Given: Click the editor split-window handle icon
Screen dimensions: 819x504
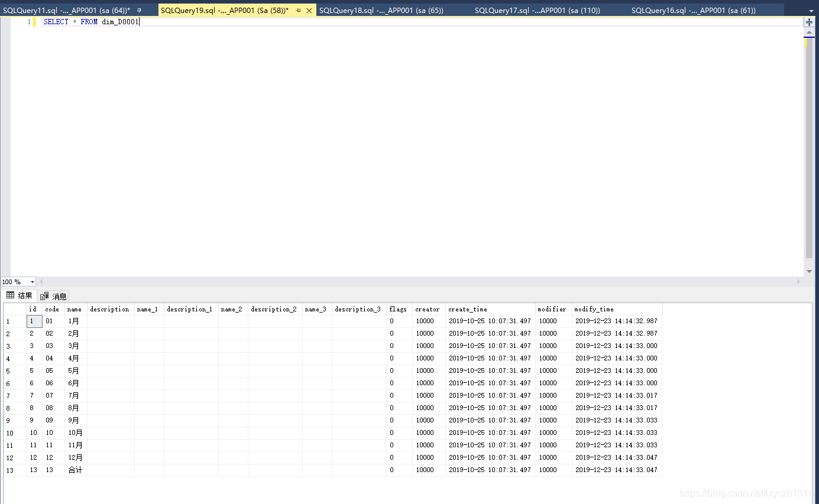Looking at the screenshot, I should [x=809, y=22].
